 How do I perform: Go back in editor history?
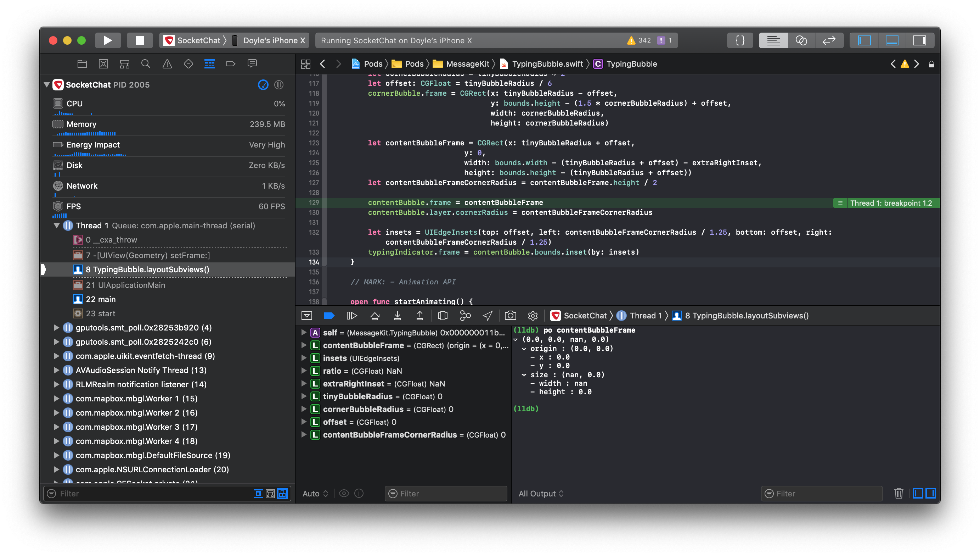pyautogui.click(x=323, y=64)
